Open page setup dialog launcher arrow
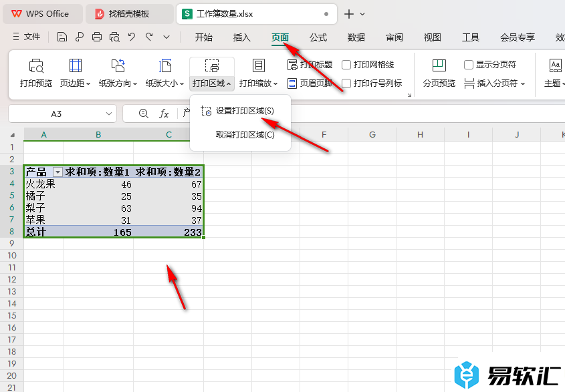565x392 pixels. click(x=409, y=95)
